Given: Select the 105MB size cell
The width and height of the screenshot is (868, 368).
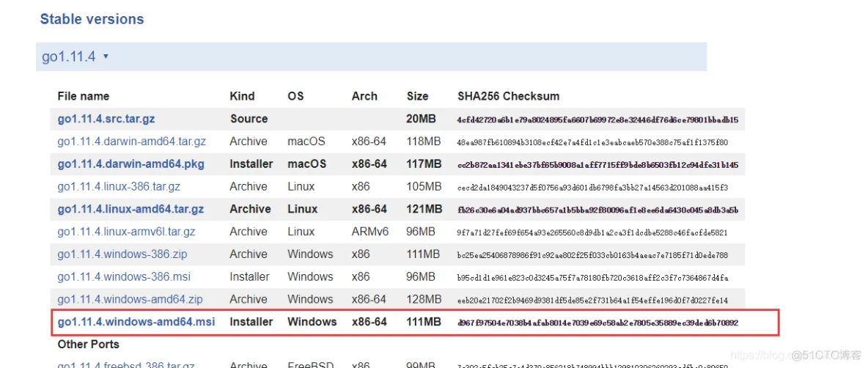Looking at the screenshot, I should [x=424, y=187].
